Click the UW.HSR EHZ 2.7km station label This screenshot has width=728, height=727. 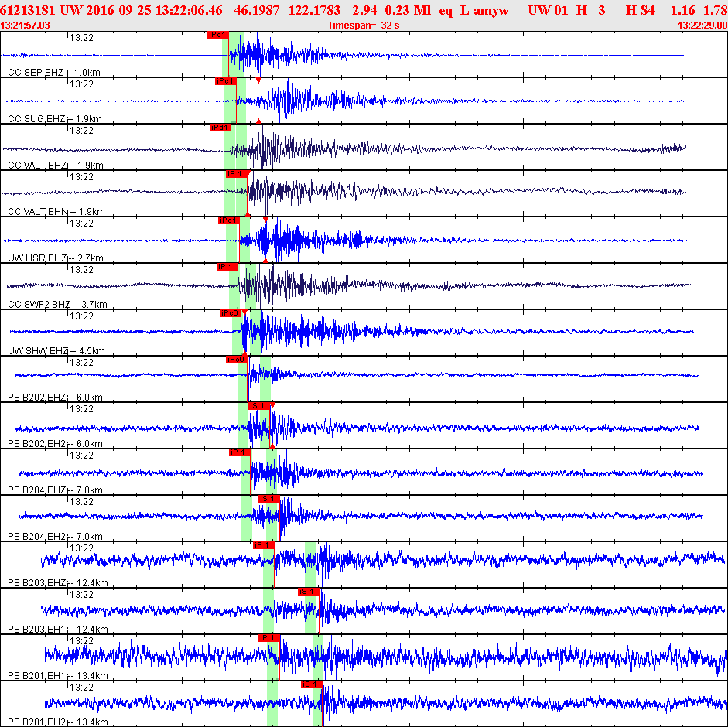click(x=56, y=258)
